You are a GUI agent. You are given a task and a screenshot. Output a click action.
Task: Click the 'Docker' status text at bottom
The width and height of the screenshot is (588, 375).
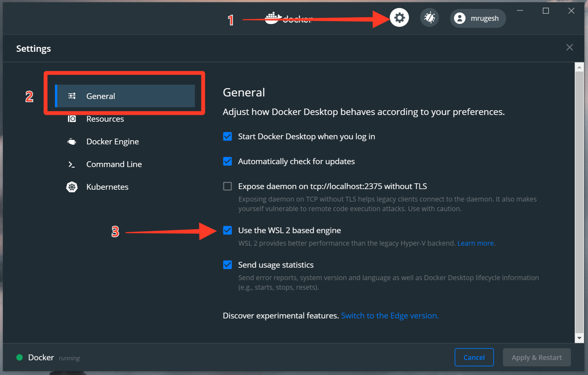[41, 357]
